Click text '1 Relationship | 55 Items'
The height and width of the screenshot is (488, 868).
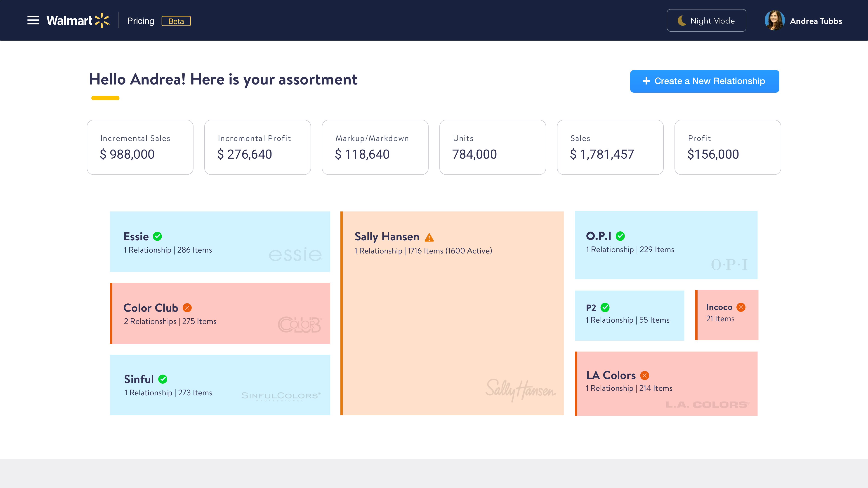[627, 320]
